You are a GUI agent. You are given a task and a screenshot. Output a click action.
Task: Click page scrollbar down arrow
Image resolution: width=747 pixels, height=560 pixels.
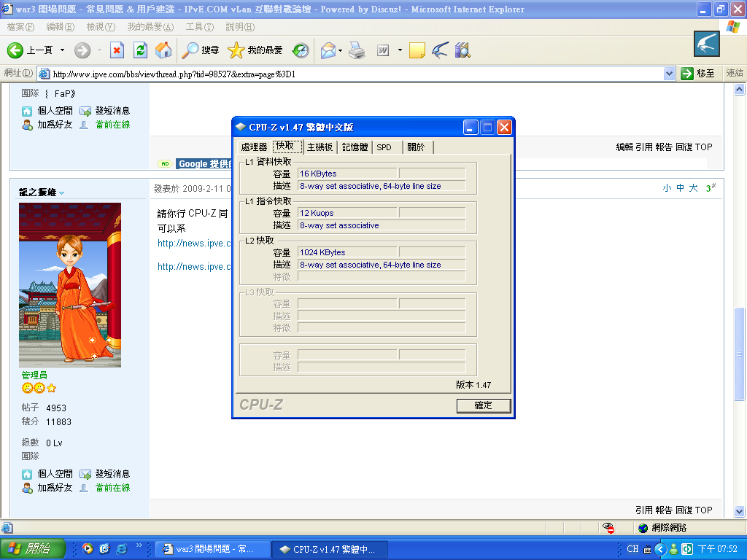740,512
